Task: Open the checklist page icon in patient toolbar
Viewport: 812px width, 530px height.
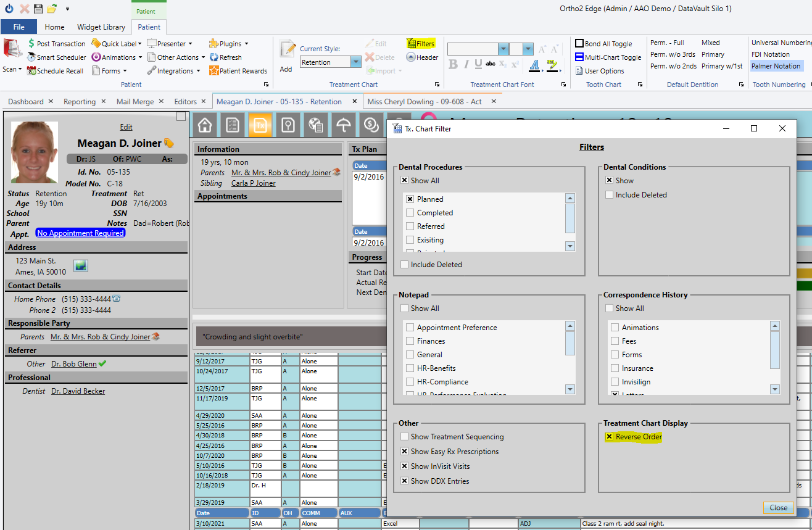Action: (x=233, y=125)
